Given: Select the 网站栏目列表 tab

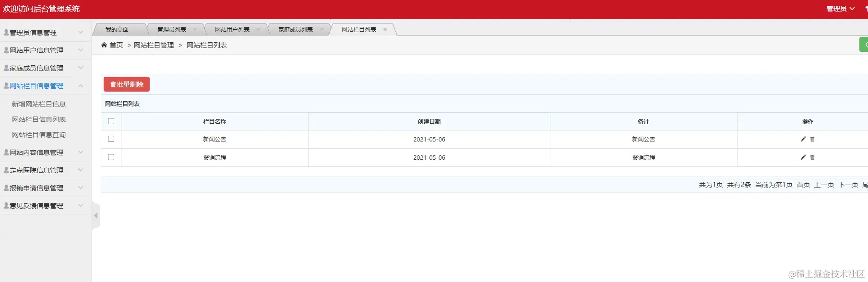Looking at the screenshot, I should coord(359,29).
